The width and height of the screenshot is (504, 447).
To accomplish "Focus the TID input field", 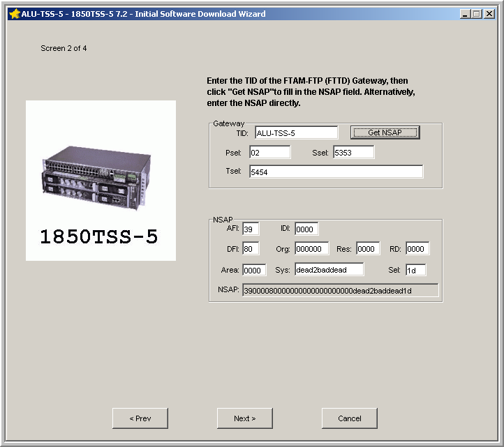I will tap(297, 132).
